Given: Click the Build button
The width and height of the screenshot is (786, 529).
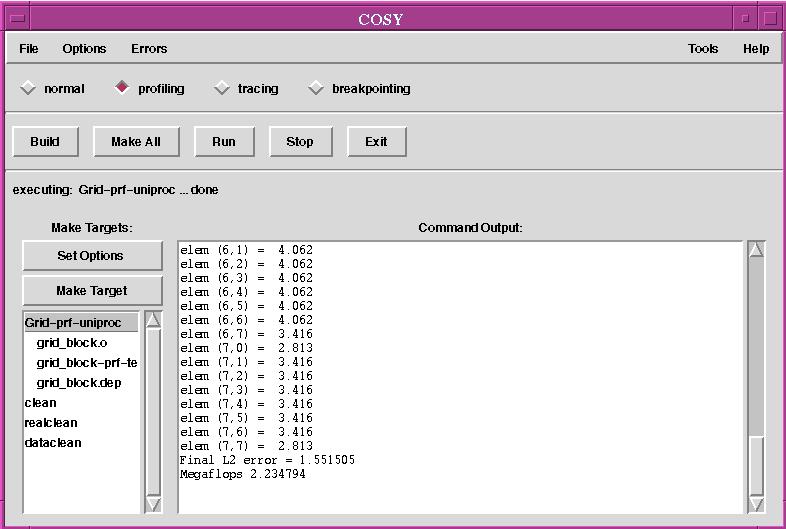Looking at the screenshot, I should coord(45,141).
